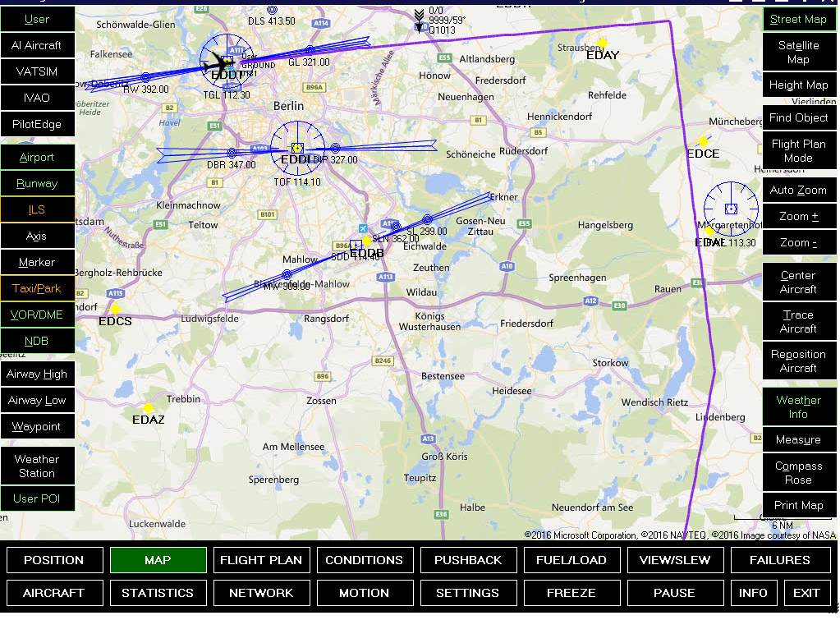The width and height of the screenshot is (840, 620).
Task: Show the Compass Rose
Action: coord(799,473)
